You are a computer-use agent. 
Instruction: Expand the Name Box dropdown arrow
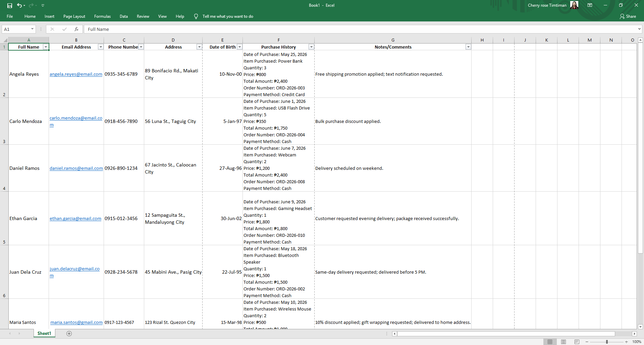[x=33, y=29]
